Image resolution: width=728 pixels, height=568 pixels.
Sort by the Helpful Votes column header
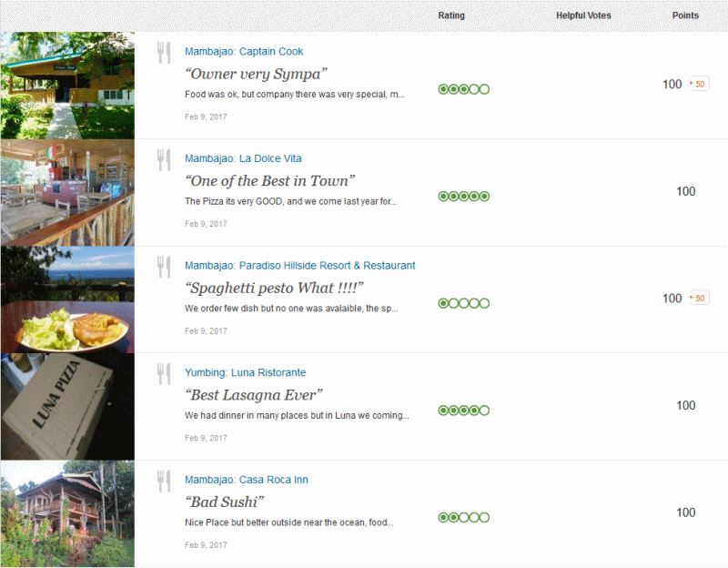583,15
